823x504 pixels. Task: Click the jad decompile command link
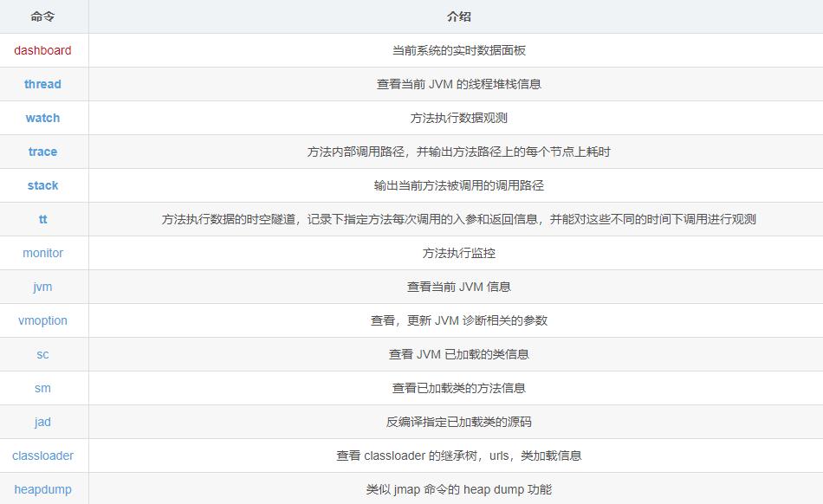point(42,422)
